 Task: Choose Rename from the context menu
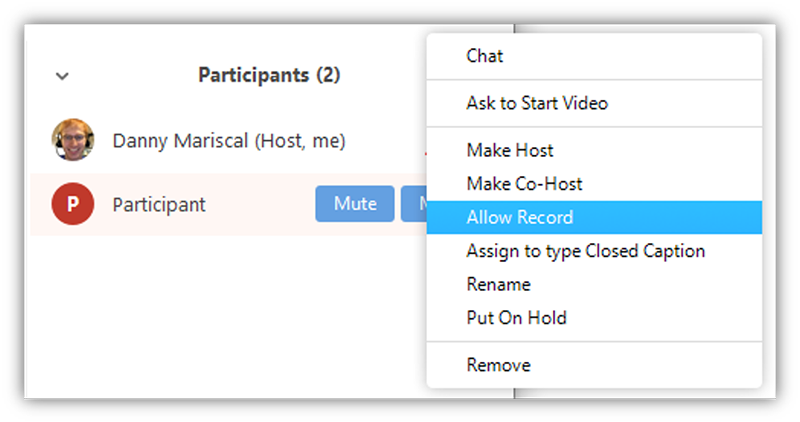click(498, 284)
